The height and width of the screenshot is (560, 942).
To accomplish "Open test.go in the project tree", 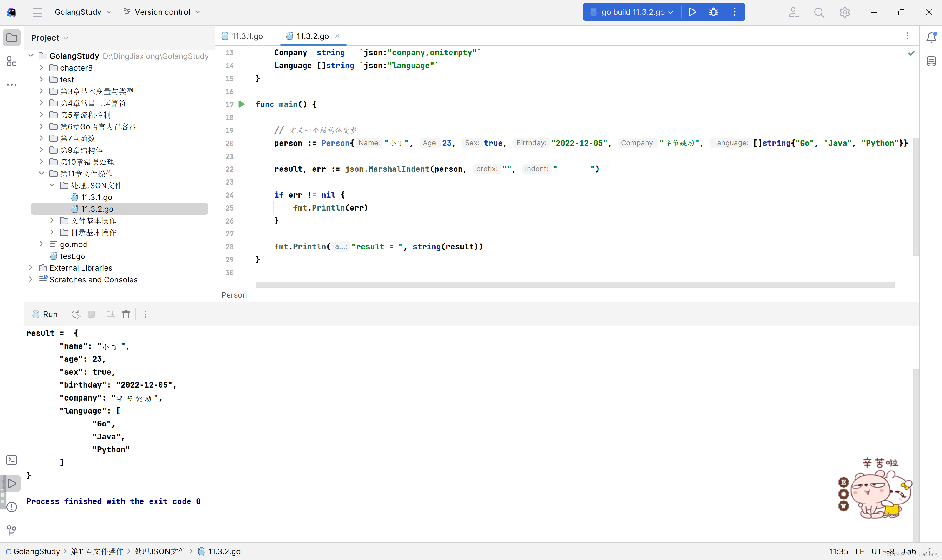I will click(x=68, y=256).
